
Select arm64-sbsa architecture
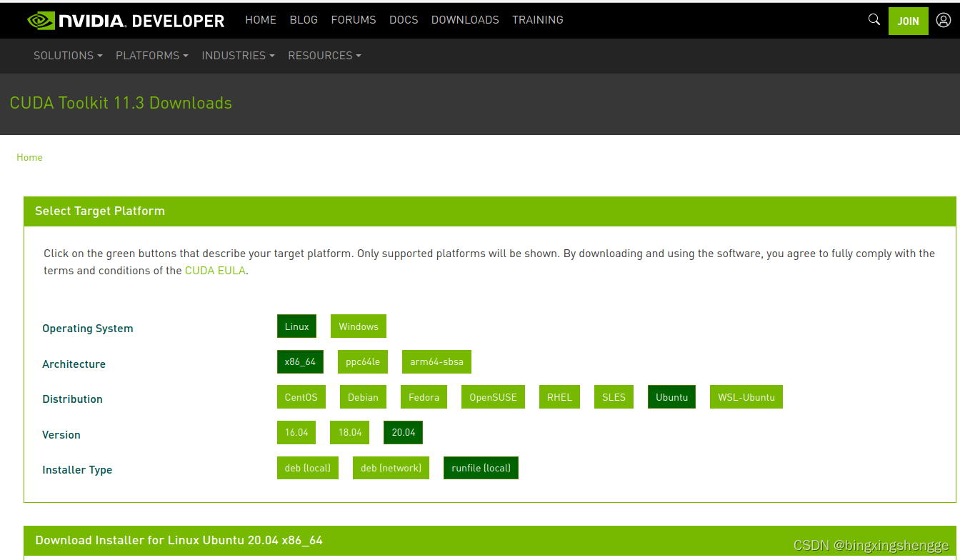436,361
